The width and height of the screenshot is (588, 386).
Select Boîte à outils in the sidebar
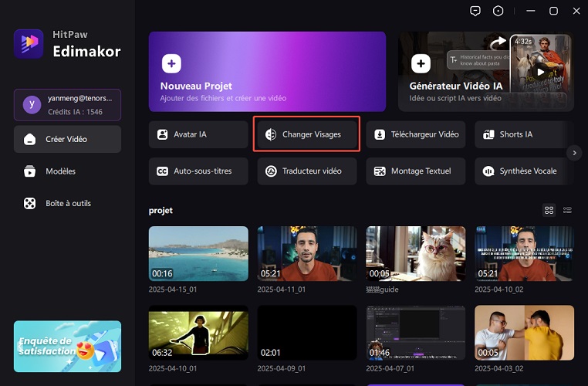click(x=67, y=203)
